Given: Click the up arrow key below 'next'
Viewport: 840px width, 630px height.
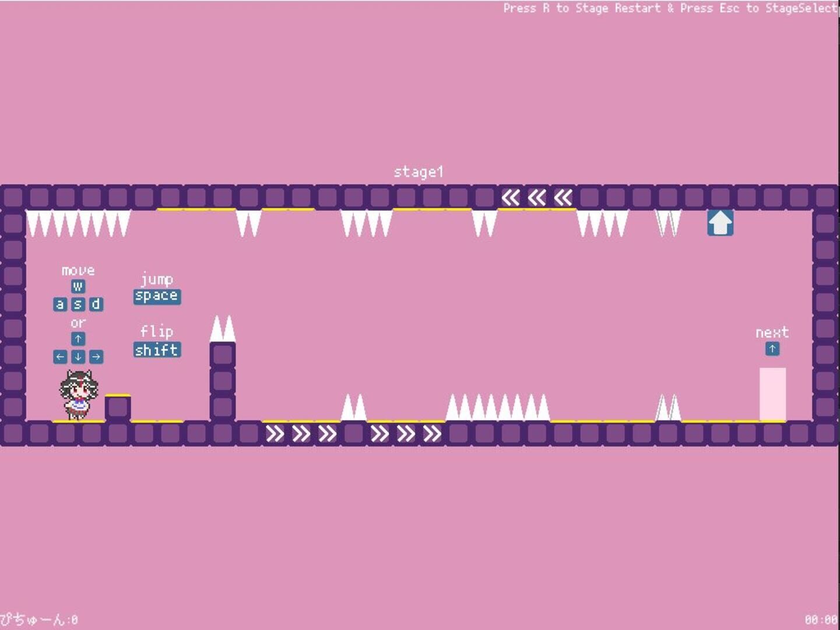Looking at the screenshot, I should point(772,349).
